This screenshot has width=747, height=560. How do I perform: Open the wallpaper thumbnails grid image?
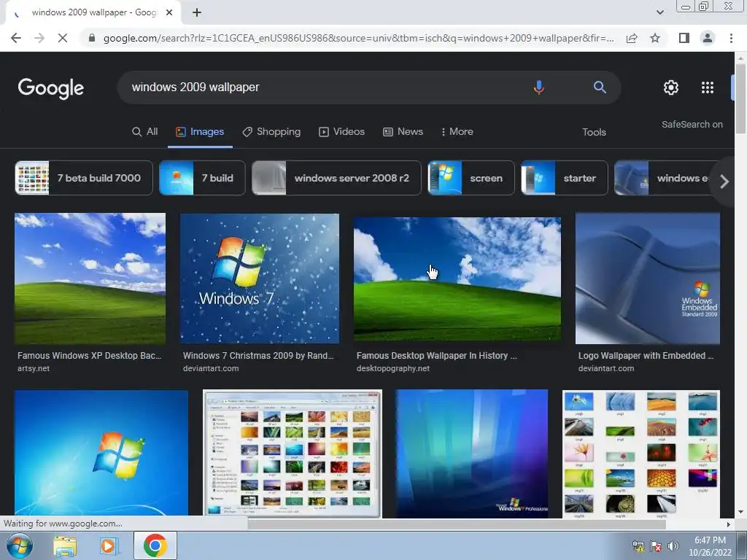point(641,454)
